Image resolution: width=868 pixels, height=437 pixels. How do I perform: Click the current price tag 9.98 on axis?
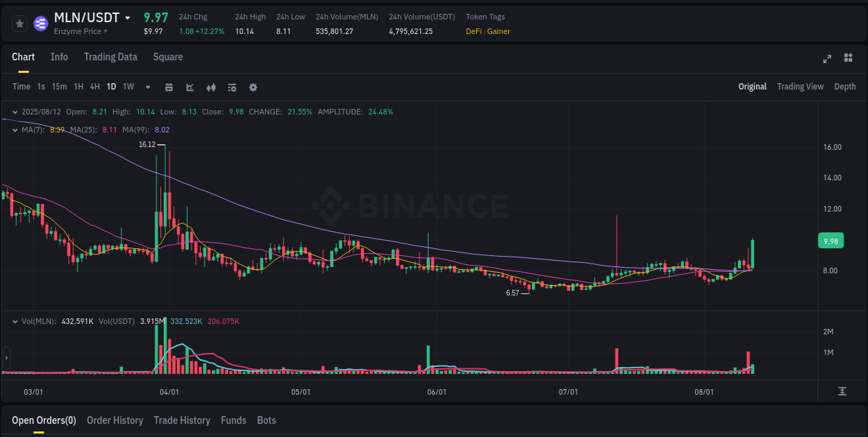(x=831, y=241)
